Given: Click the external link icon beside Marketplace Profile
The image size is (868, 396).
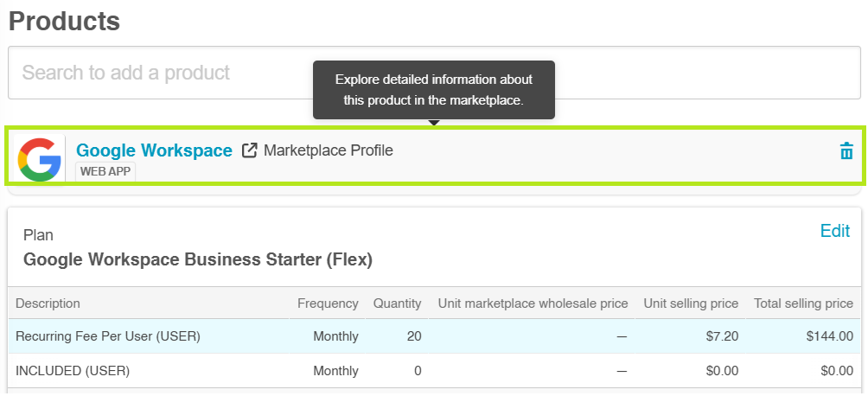Looking at the screenshot, I should (249, 150).
